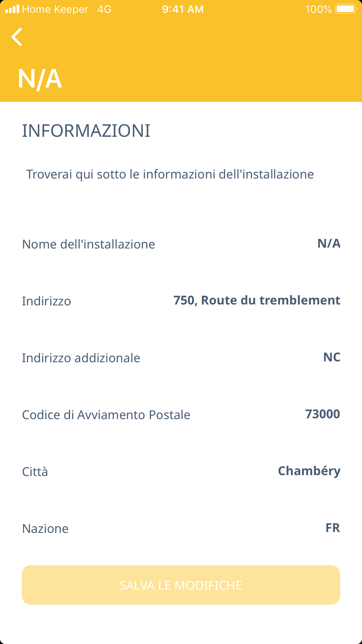Tap the back arrow icon
362x644 pixels.
coord(17,37)
